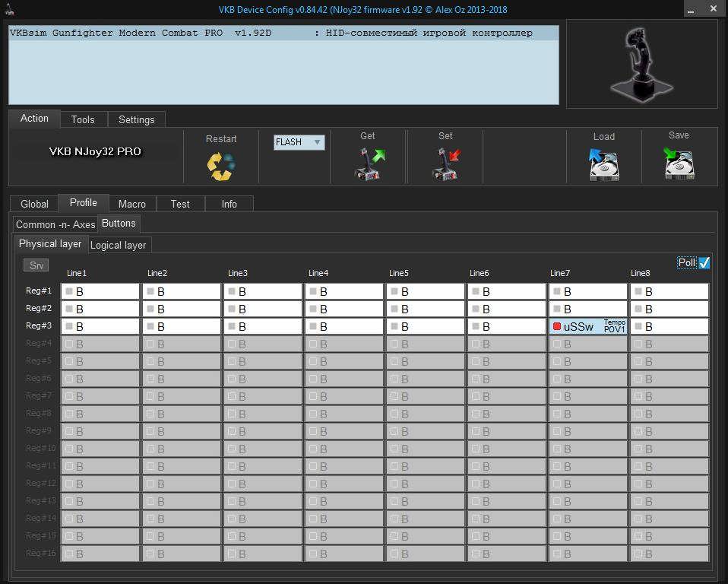This screenshot has height=584, width=728.
Task: Click Reg#2 Line3 button cell
Action: pyautogui.click(x=263, y=309)
